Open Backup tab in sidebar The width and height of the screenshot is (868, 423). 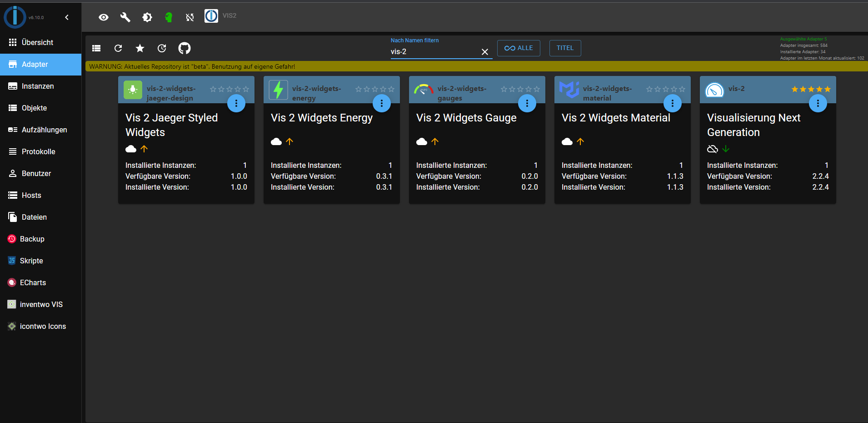40,239
